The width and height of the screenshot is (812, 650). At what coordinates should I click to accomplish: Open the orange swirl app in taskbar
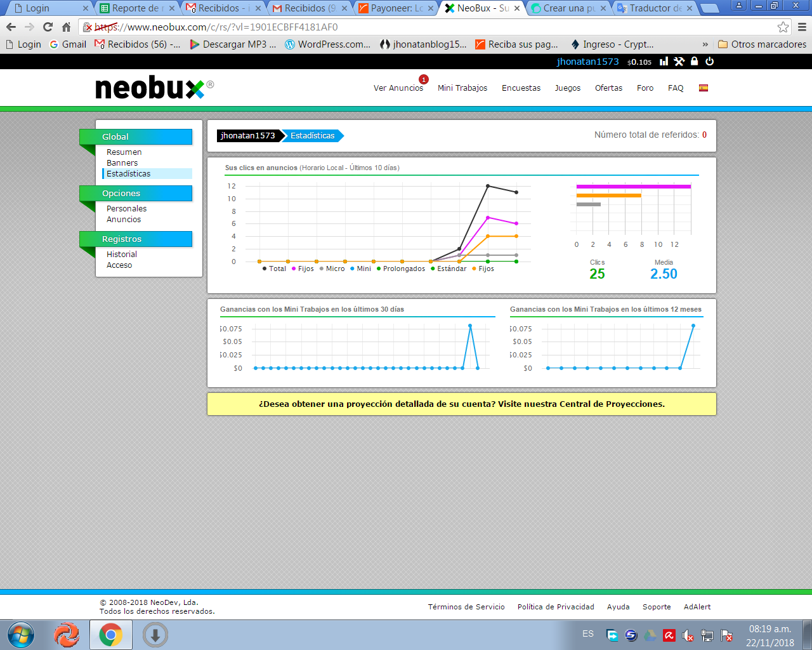tap(66, 635)
